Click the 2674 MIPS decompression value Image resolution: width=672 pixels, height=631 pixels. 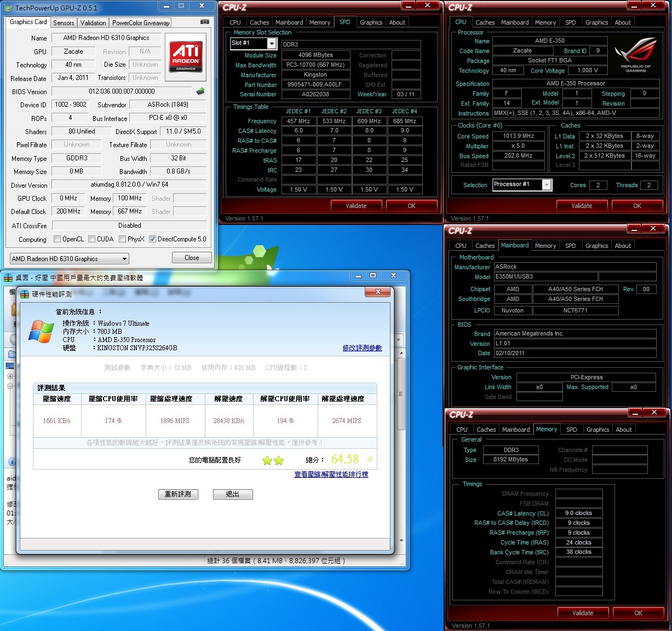pyautogui.click(x=347, y=421)
